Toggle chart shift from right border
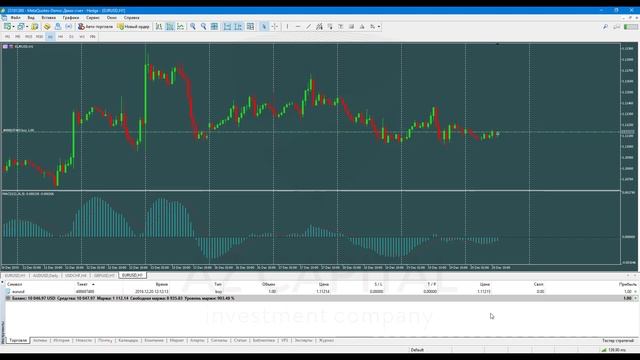 coord(238,27)
